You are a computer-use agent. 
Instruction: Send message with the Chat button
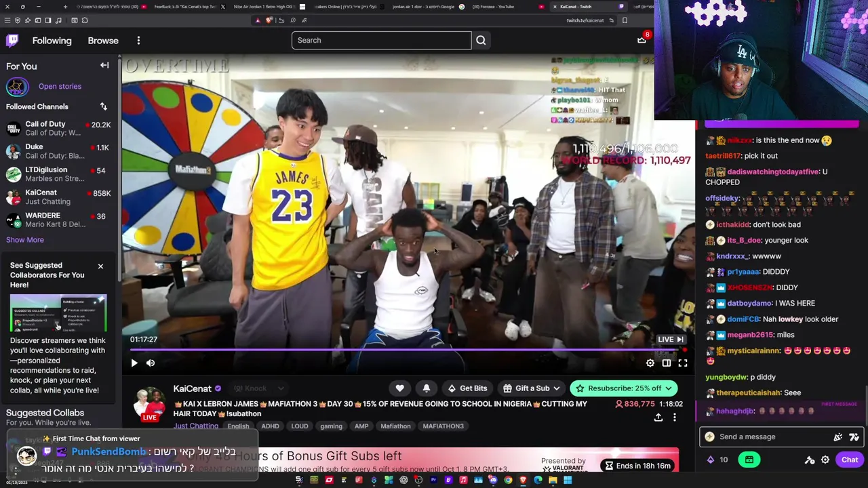point(850,460)
